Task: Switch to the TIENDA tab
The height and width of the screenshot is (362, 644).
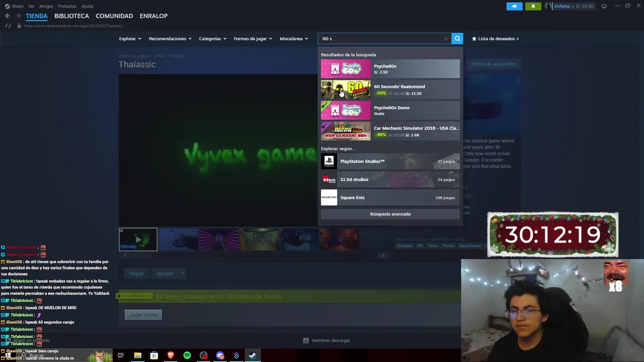Action: (x=37, y=16)
